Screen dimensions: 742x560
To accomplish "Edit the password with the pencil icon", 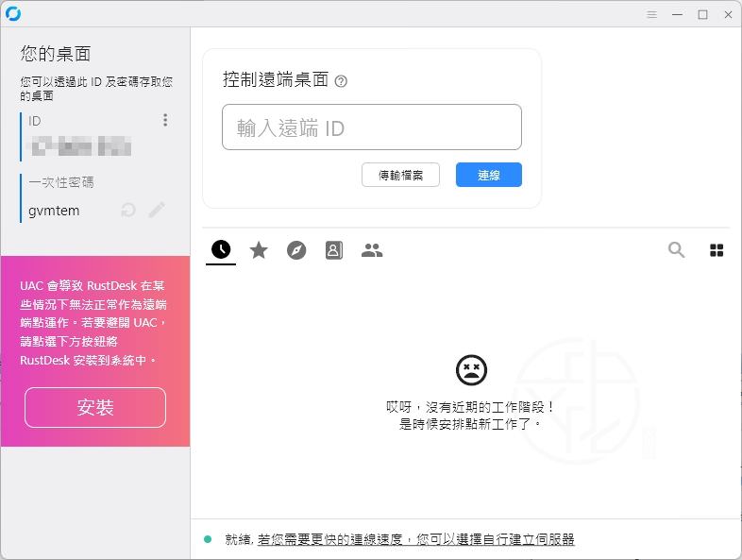I will pyautogui.click(x=157, y=210).
